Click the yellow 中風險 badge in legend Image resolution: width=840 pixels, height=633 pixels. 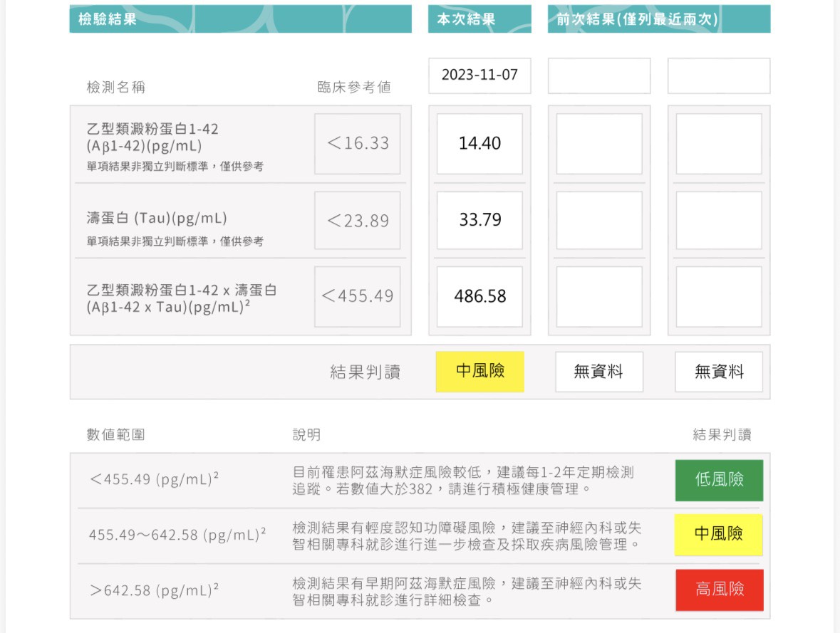click(x=719, y=535)
